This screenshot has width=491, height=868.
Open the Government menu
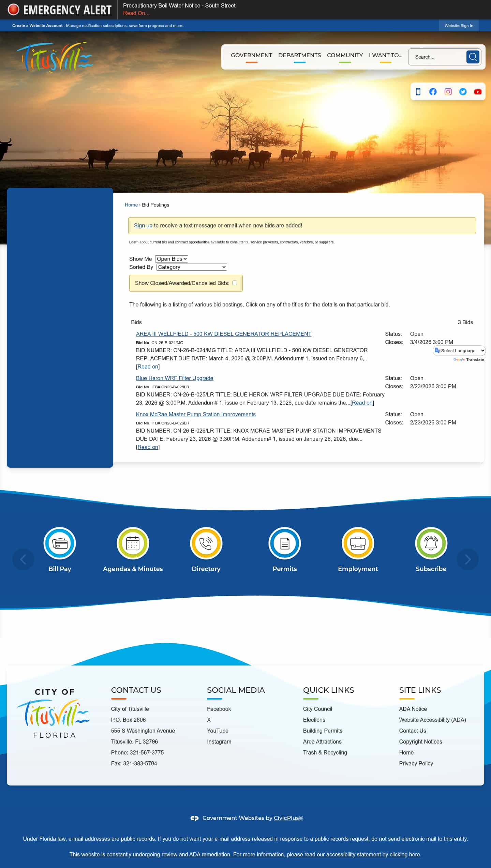tap(251, 55)
